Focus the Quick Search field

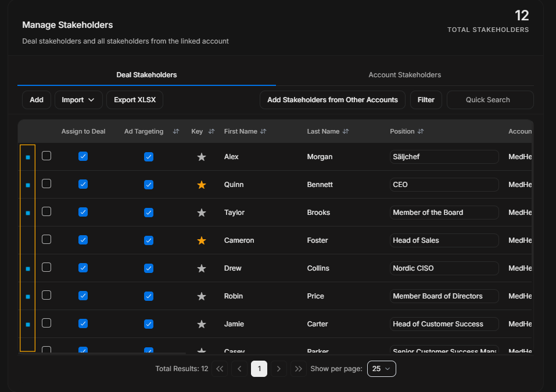(x=490, y=100)
